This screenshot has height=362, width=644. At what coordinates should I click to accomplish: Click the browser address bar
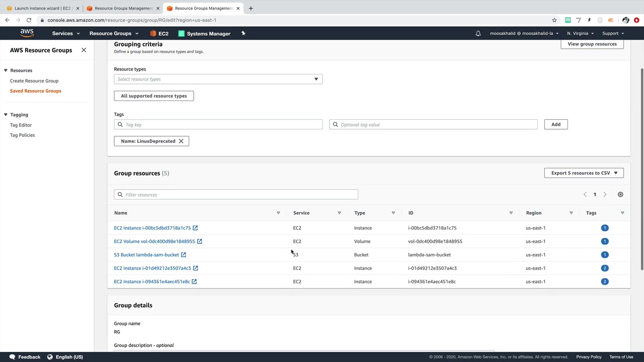pyautogui.click(x=297, y=20)
